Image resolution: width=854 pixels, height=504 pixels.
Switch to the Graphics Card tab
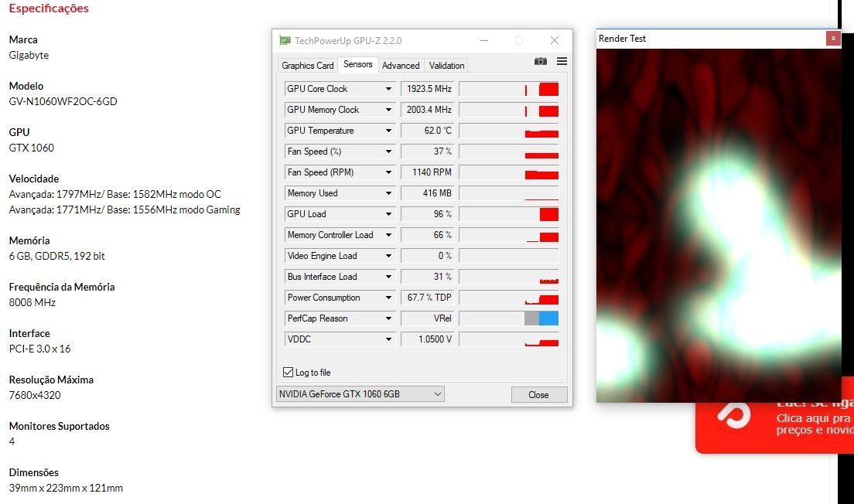coord(308,65)
